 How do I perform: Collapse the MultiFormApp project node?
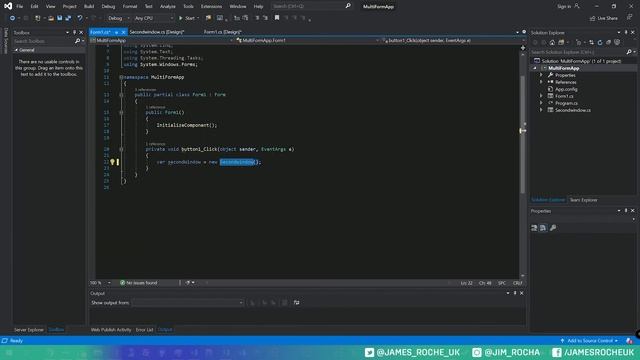(535, 68)
